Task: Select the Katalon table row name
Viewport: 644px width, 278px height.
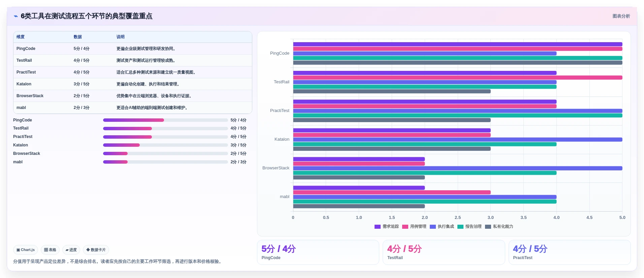Action: click(x=24, y=84)
